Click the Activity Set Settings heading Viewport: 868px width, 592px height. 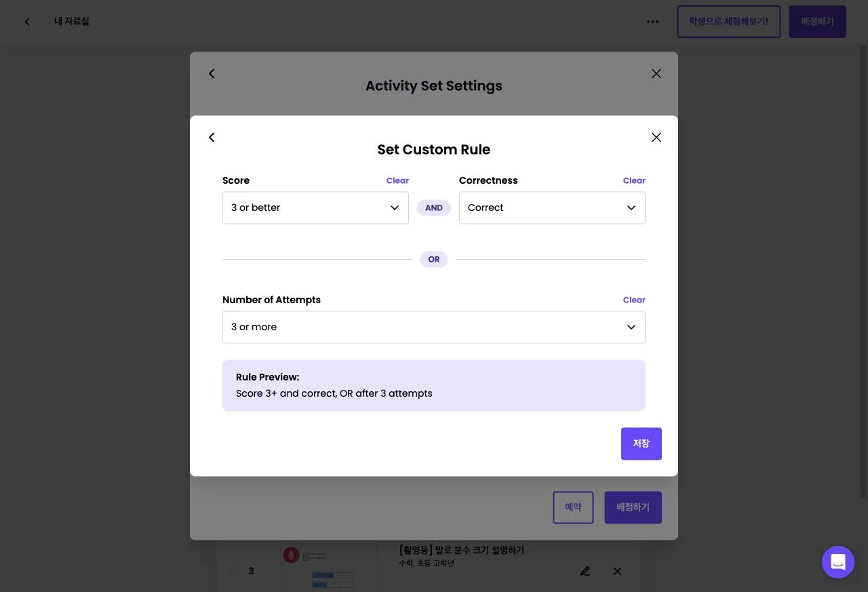[434, 85]
